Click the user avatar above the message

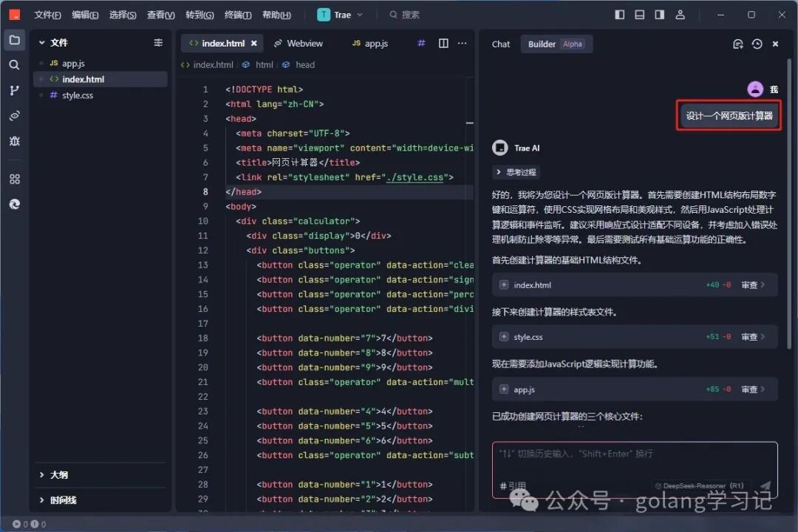pos(755,89)
